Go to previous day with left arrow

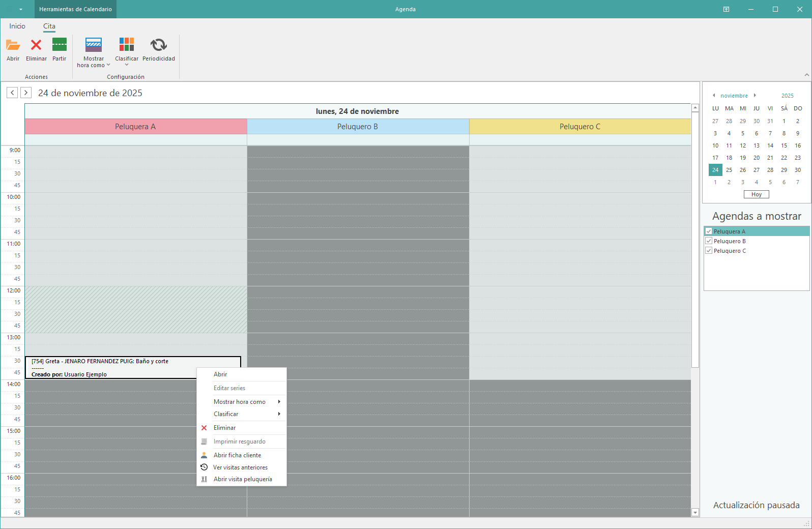point(12,93)
